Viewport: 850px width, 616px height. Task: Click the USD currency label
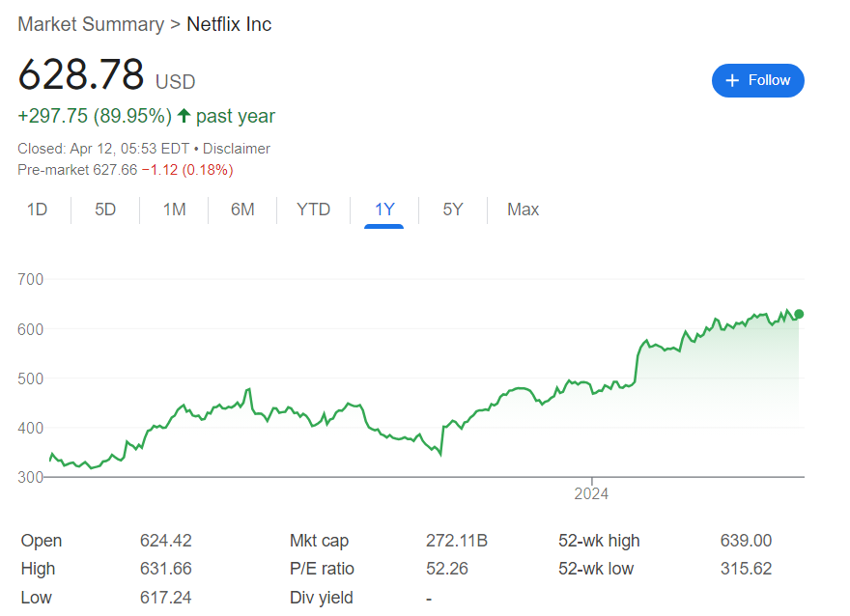click(175, 82)
